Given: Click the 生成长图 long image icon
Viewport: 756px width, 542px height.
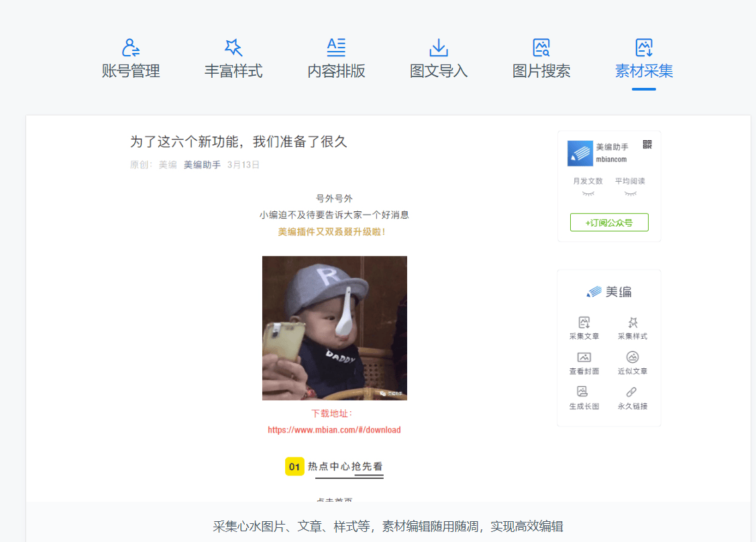Looking at the screenshot, I should (584, 392).
